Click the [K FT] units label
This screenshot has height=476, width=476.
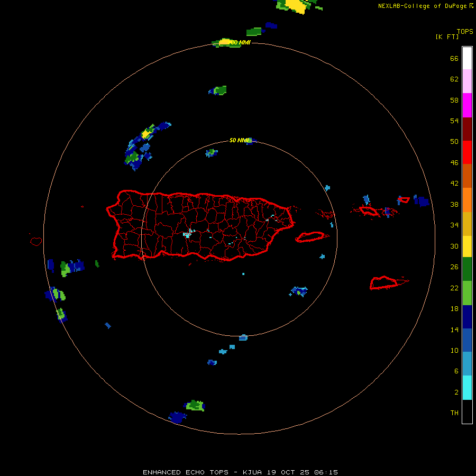(x=447, y=36)
